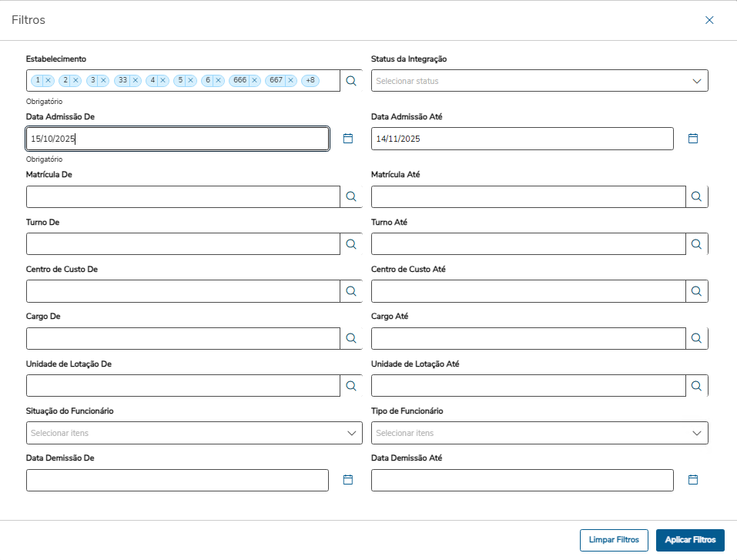
Task: Open Unidade de Lotação De search
Action: pyautogui.click(x=351, y=386)
